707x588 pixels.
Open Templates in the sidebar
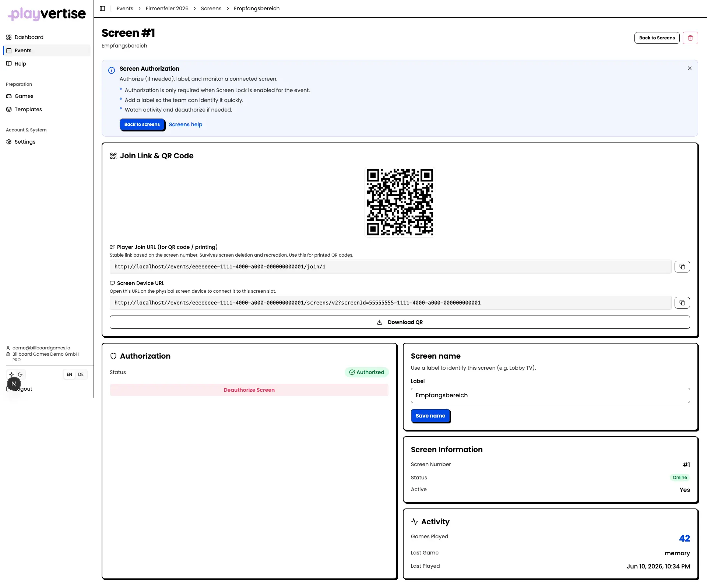tap(46, 109)
